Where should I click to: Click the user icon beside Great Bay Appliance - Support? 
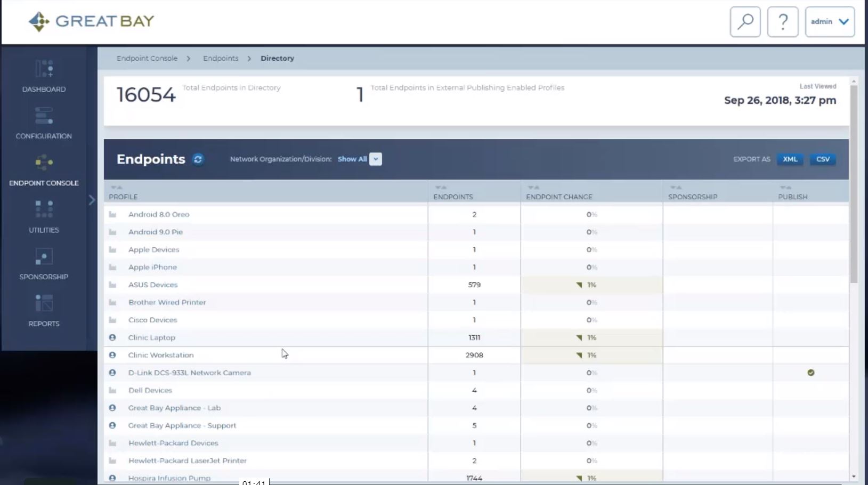click(x=112, y=425)
